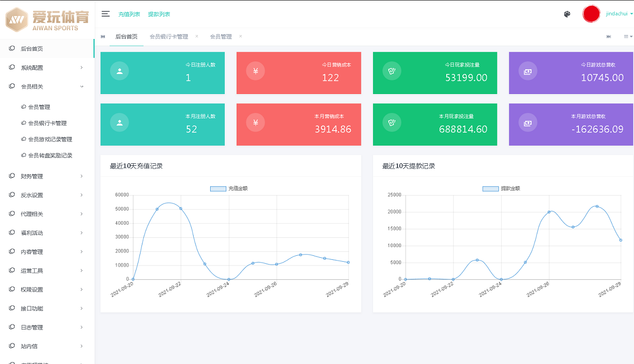The width and height of the screenshot is (634, 364).
Task: Open the 提款列表 link
Action: [x=159, y=14]
